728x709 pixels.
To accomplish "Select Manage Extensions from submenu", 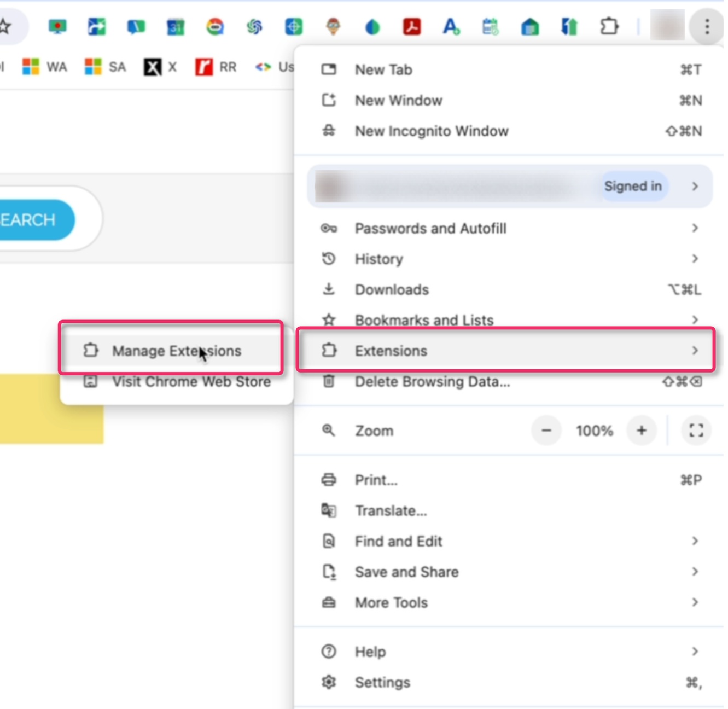I will (x=176, y=351).
